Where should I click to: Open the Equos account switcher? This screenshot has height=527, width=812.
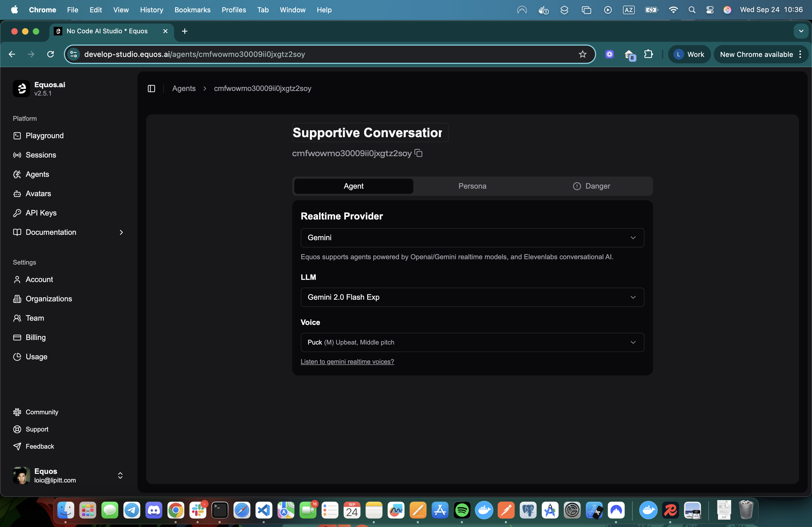(x=120, y=475)
